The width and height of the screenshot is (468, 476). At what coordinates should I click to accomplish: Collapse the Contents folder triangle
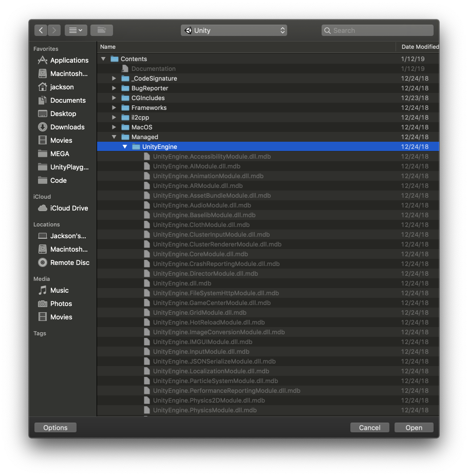103,59
